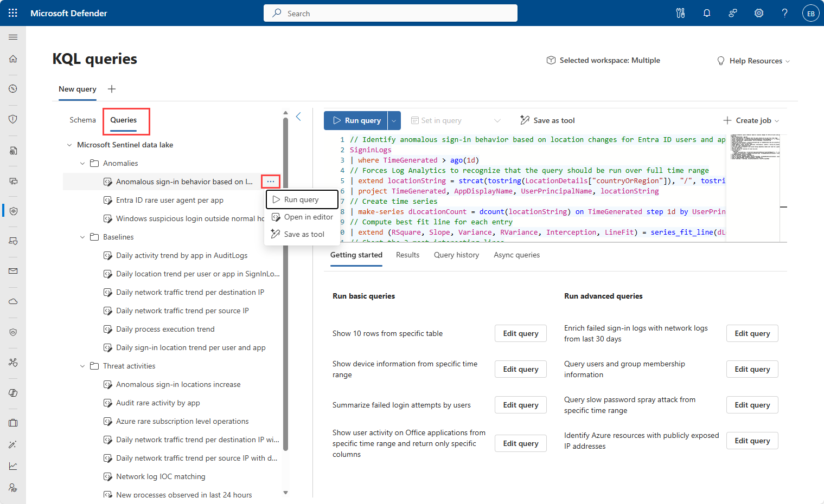Click the help question mark icon
This screenshot has width=824, height=504.
pos(785,13)
